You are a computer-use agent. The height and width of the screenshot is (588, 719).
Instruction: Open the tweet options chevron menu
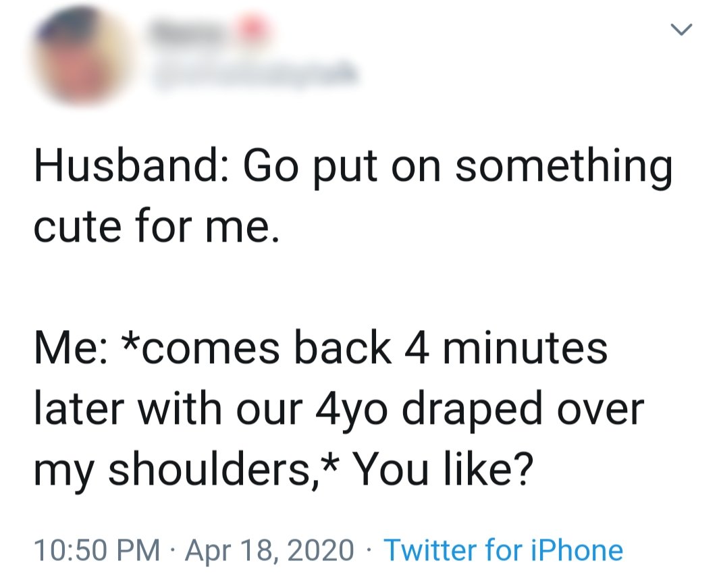tap(681, 29)
